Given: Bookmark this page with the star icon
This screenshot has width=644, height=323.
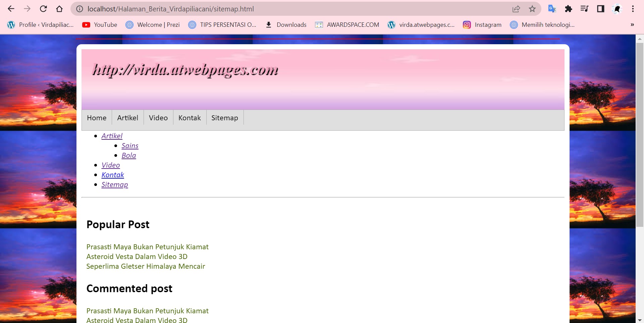Looking at the screenshot, I should pos(532,9).
